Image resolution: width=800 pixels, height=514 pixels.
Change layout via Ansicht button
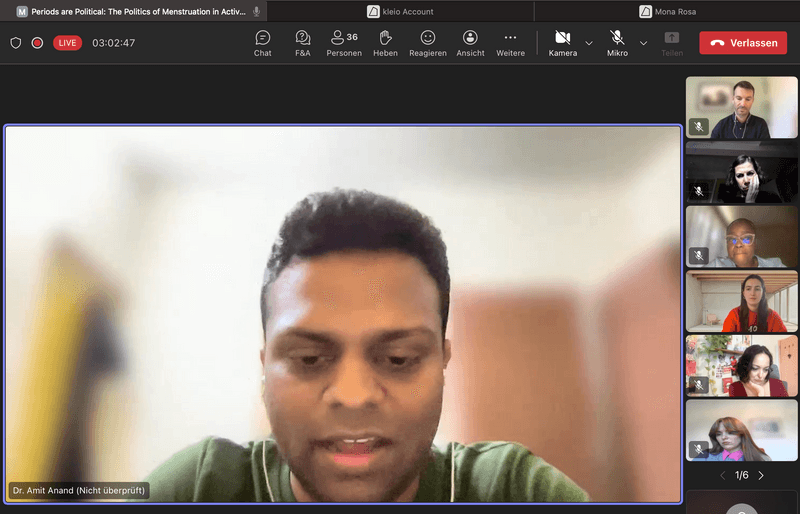coord(470,43)
